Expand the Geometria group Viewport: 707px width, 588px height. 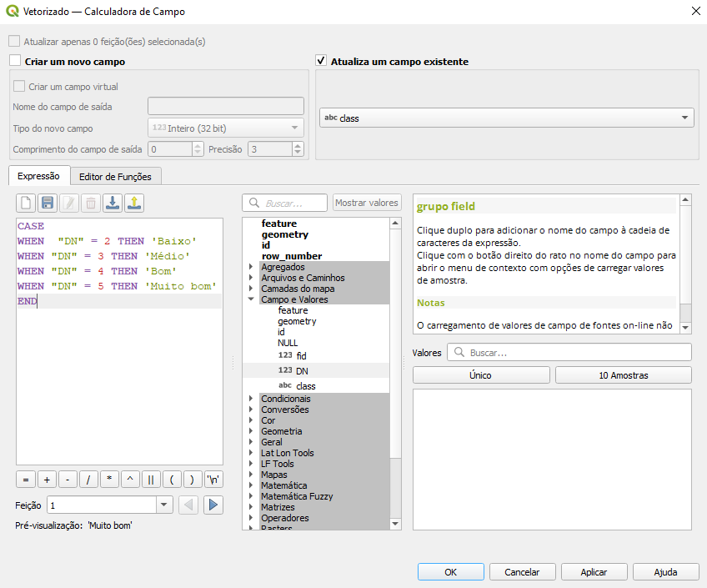tap(251, 430)
